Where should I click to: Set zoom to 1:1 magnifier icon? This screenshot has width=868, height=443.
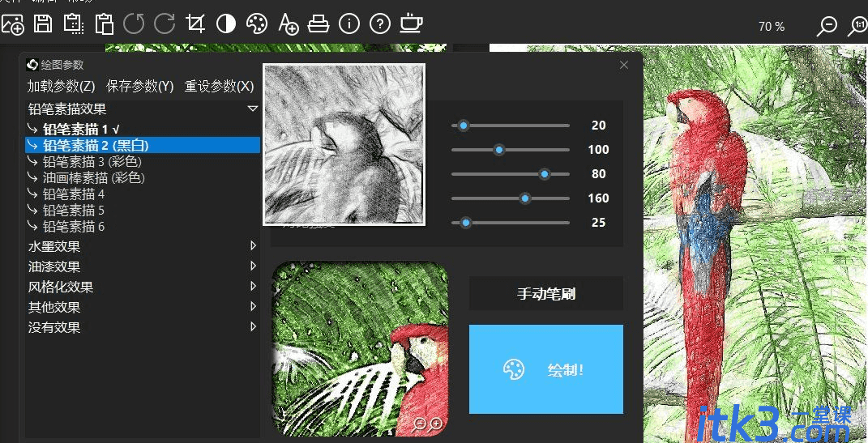click(x=858, y=26)
